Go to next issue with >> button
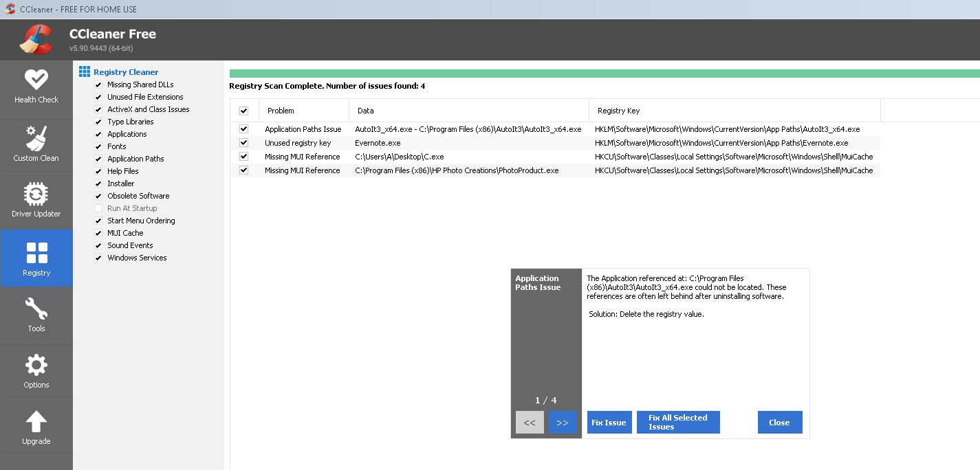Screen dimensions: 980x470 coord(563,423)
